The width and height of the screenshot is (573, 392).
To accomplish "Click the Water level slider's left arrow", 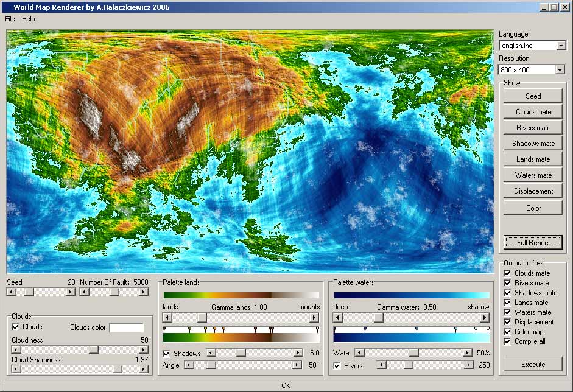I will point(360,353).
